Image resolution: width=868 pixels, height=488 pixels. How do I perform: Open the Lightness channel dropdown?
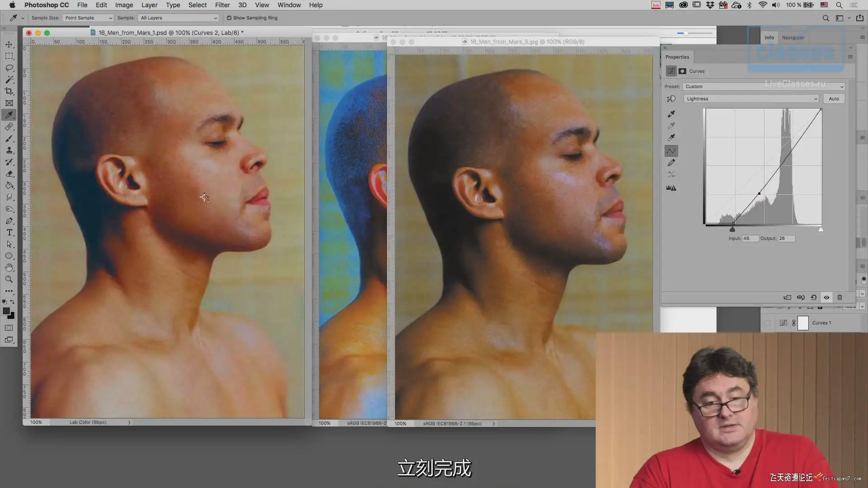coord(751,99)
